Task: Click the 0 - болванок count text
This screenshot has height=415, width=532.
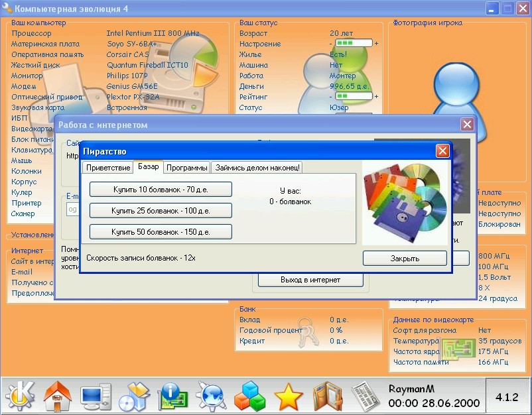Action: tap(291, 202)
